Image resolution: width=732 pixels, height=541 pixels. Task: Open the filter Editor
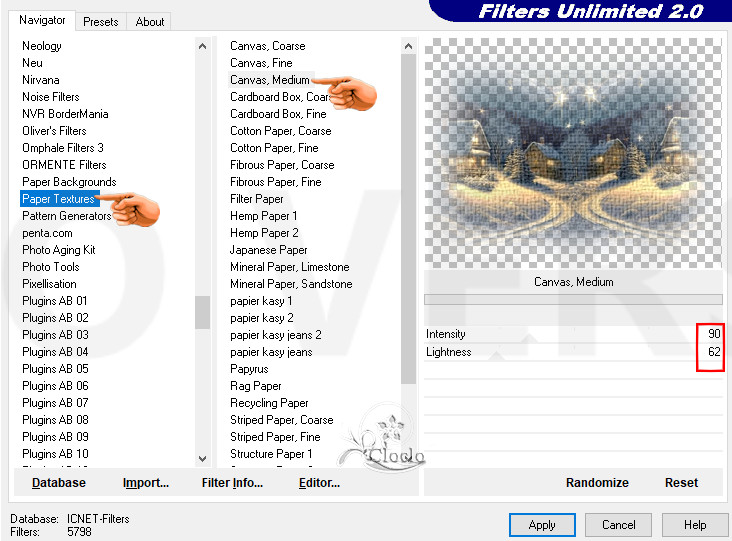tap(319, 483)
